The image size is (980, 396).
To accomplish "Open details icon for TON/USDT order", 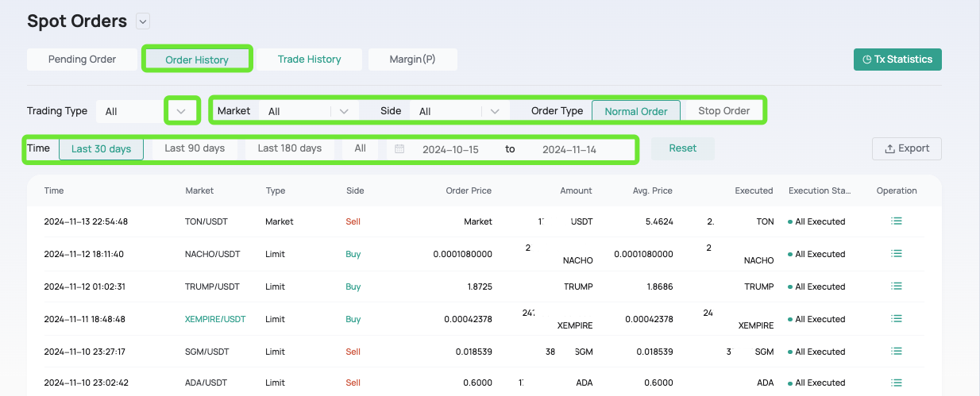I will (897, 221).
